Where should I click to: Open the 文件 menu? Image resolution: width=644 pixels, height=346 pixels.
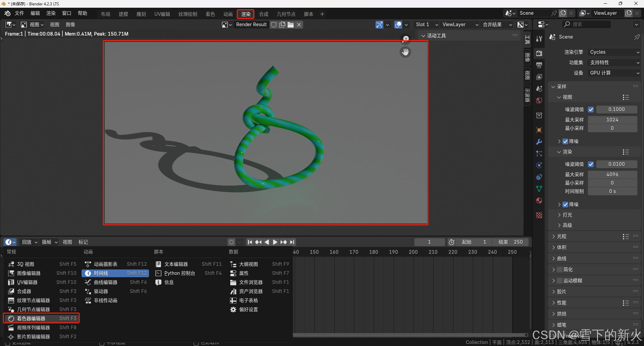click(x=19, y=13)
